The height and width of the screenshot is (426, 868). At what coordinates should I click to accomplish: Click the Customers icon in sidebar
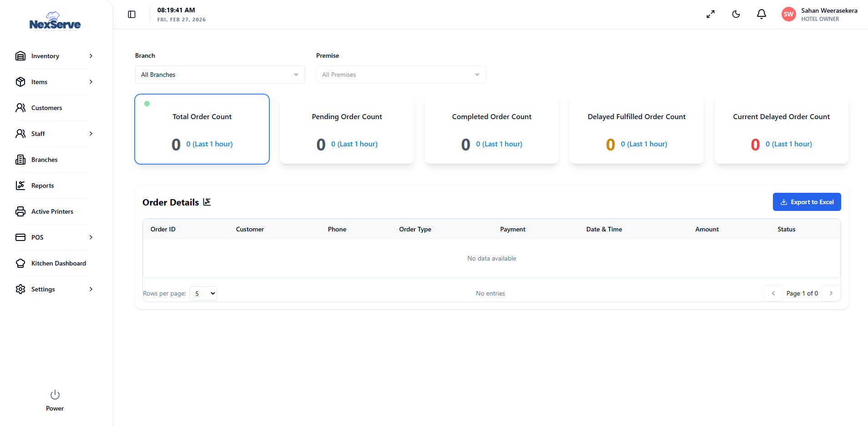click(20, 108)
